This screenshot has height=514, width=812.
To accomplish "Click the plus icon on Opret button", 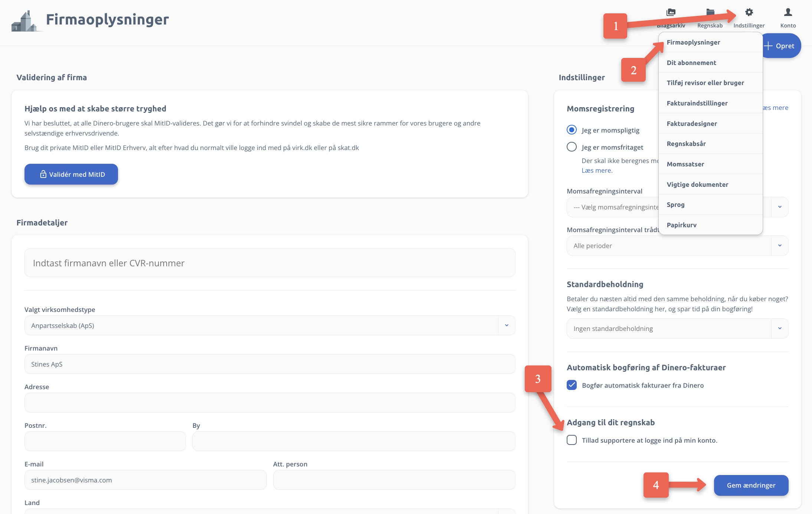I will (768, 46).
